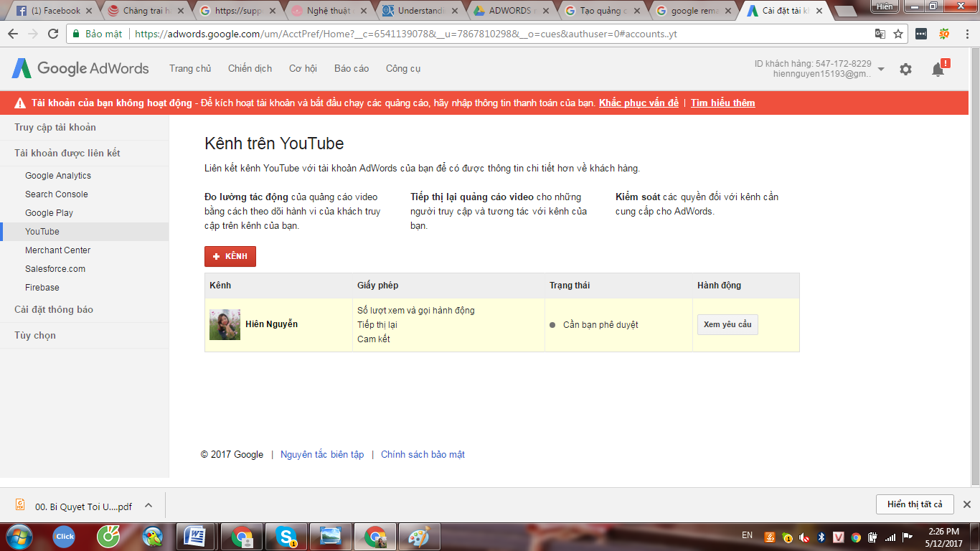Click the Google AdWords logo
The image size is (980, 551).
80,68
